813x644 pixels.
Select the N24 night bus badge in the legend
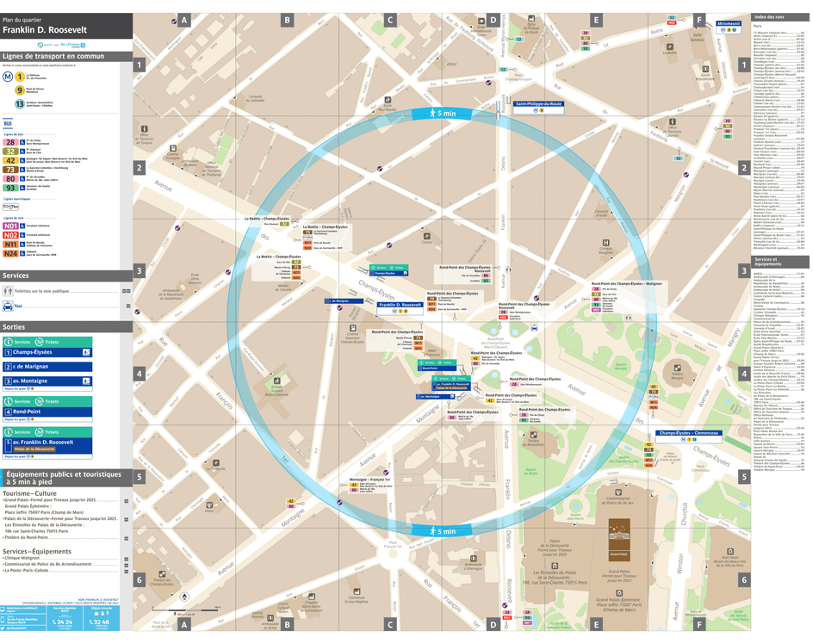[x=10, y=254]
